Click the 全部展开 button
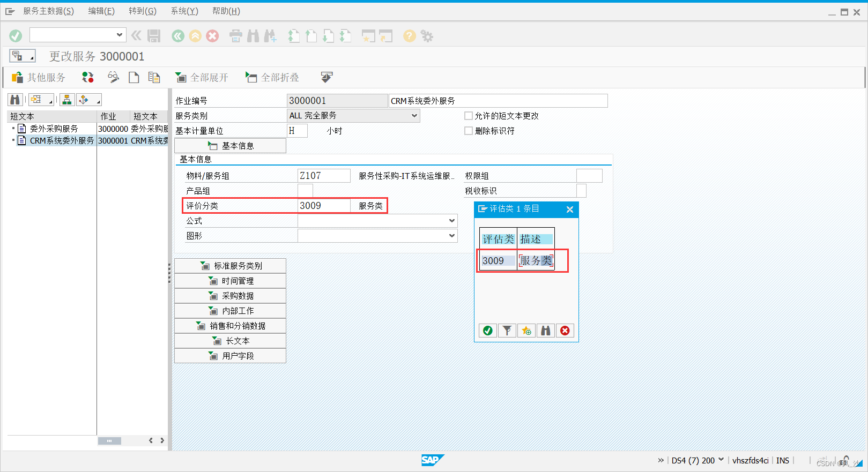Viewport: 868px width, 472px height. (202, 78)
